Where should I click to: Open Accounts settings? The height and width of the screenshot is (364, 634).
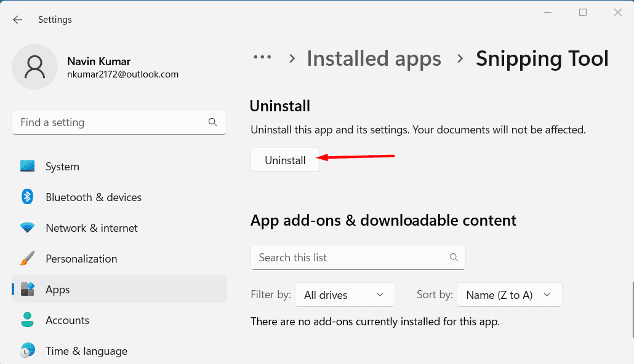119,320
